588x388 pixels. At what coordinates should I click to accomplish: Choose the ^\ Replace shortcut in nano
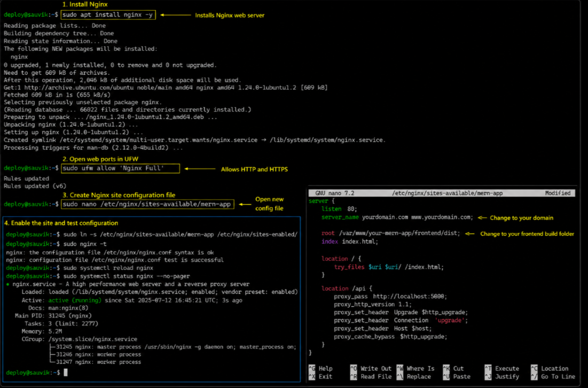coord(413,376)
